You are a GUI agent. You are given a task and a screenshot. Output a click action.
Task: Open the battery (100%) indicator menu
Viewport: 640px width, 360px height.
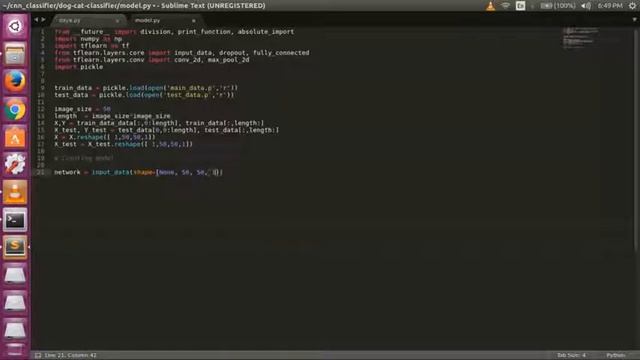point(558,6)
